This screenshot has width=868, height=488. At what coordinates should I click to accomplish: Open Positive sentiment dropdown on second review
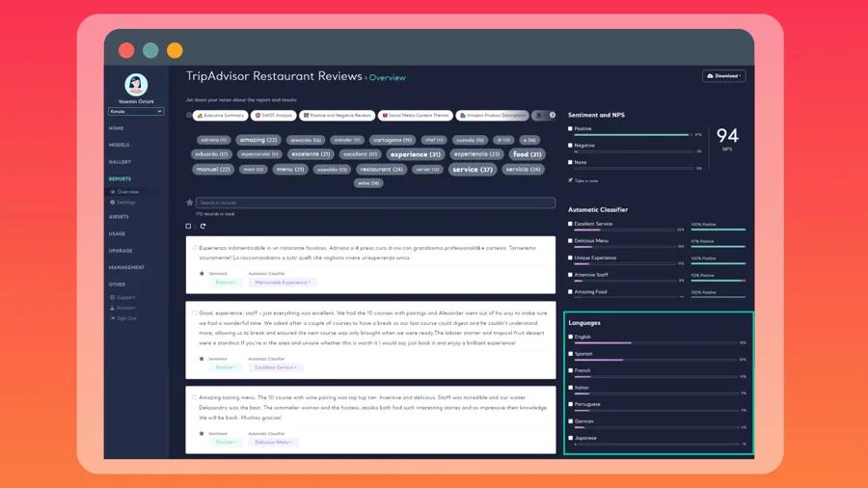(x=225, y=367)
